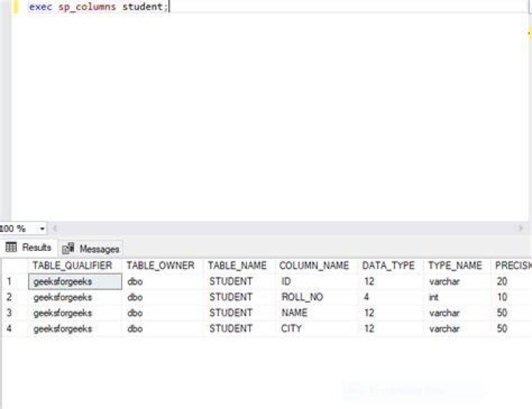The image size is (532, 409).
Task: Click the Messages tab icon
Action: [68, 249]
